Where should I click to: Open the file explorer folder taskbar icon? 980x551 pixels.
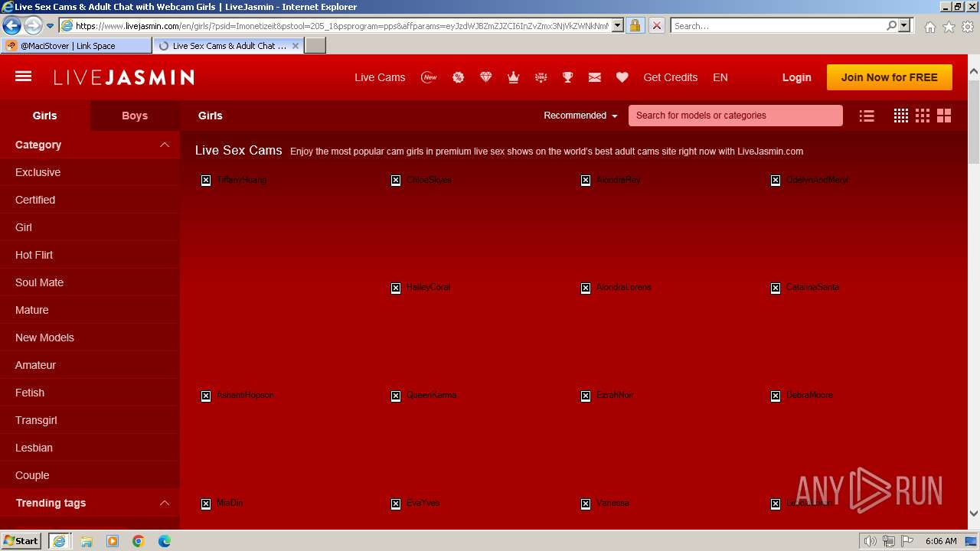pos(87,541)
